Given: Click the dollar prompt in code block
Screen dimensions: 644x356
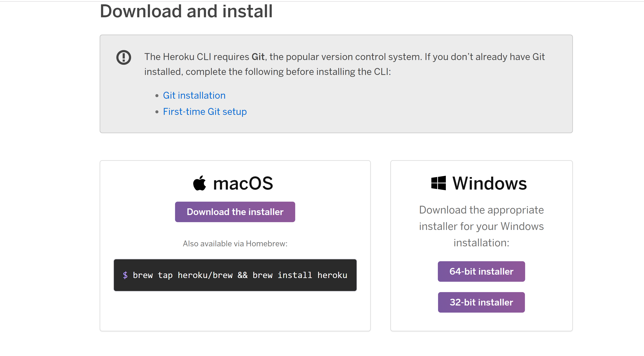Looking at the screenshot, I should point(125,275).
